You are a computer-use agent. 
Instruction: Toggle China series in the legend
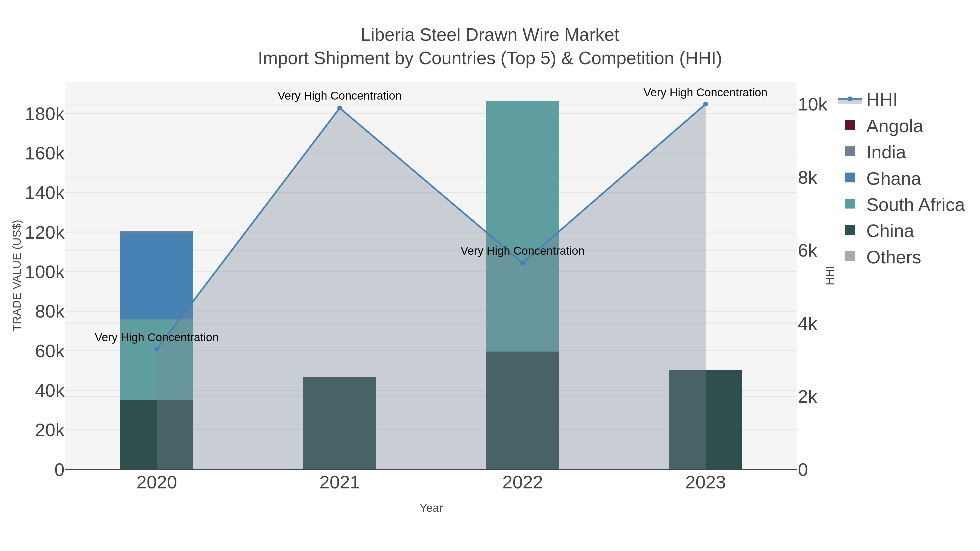(x=879, y=231)
